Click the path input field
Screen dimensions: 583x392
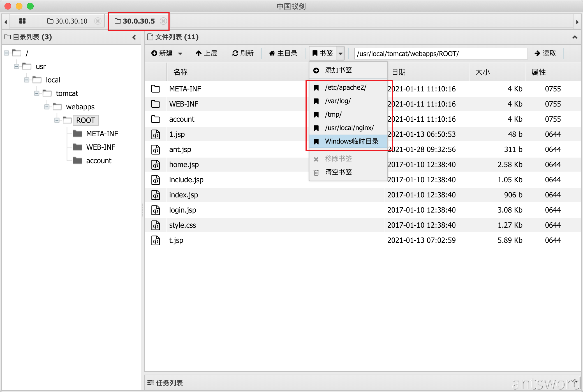click(x=441, y=53)
